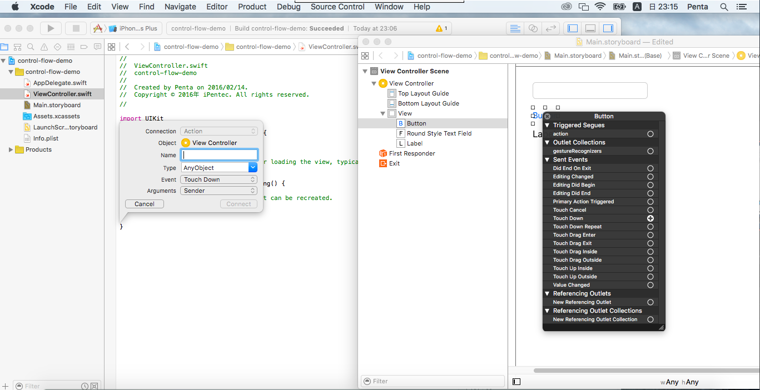Open the Event dropdown showing Touch Down

(219, 179)
